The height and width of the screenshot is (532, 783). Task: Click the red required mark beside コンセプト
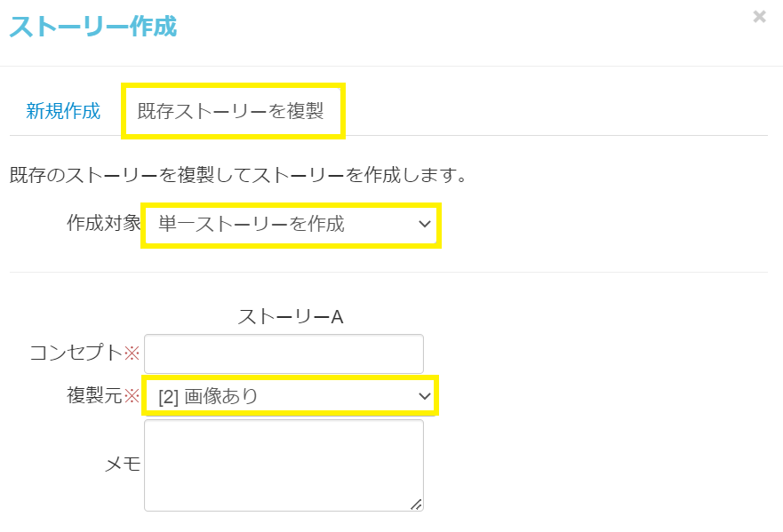pos(132,353)
